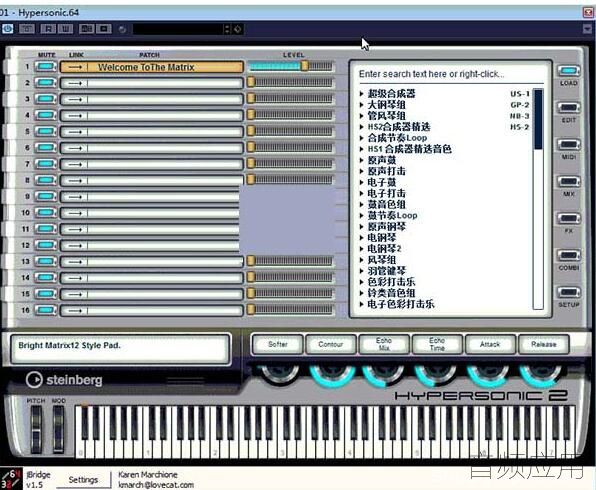Toggle the mute button on slot 16
Viewport: 596px width, 490px height.
46,310
